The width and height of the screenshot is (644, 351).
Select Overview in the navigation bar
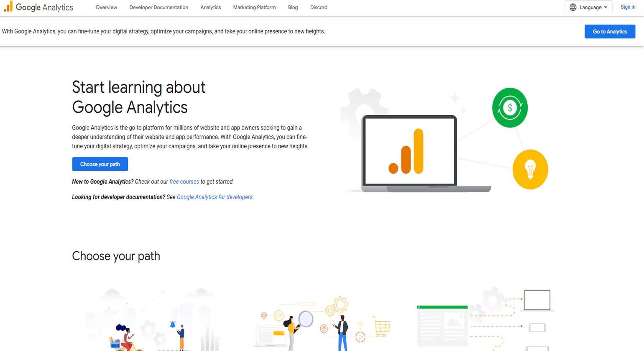(106, 7)
